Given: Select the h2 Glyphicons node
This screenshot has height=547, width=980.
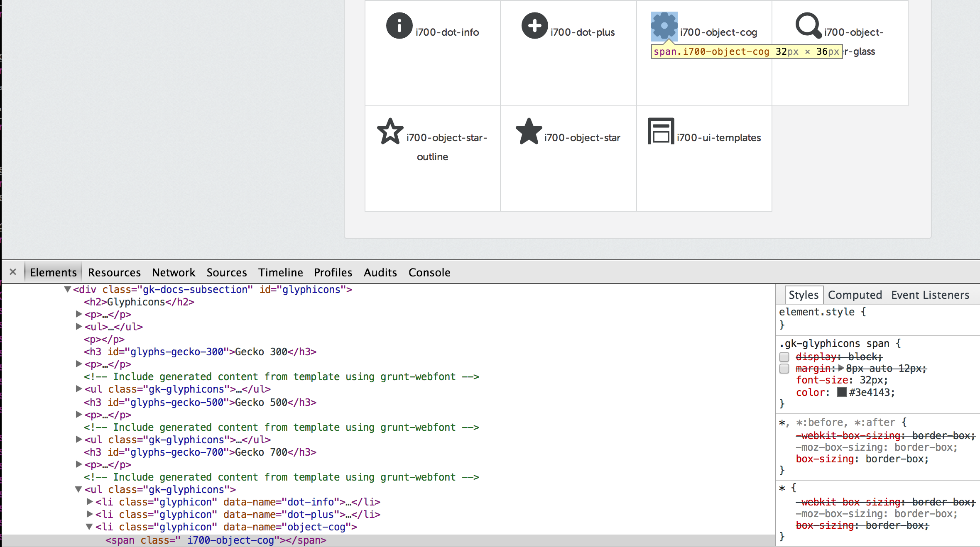Looking at the screenshot, I should coord(139,302).
